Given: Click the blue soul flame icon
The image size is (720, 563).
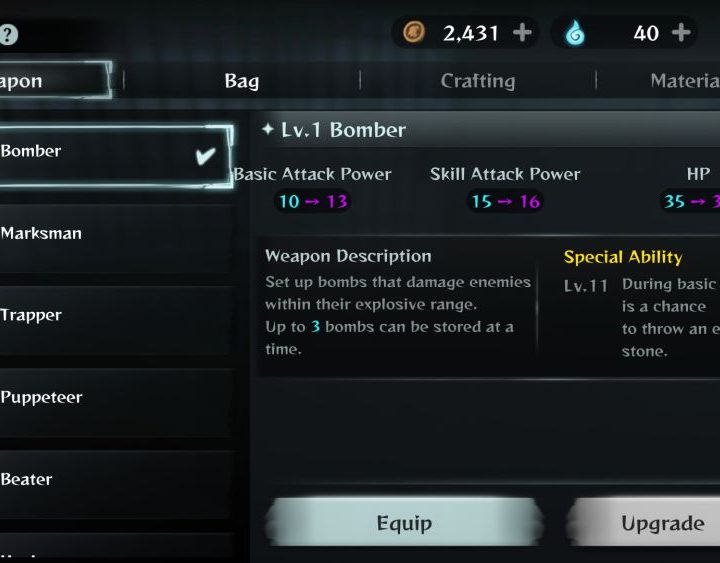Looking at the screenshot, I should [x=575, y=34].
